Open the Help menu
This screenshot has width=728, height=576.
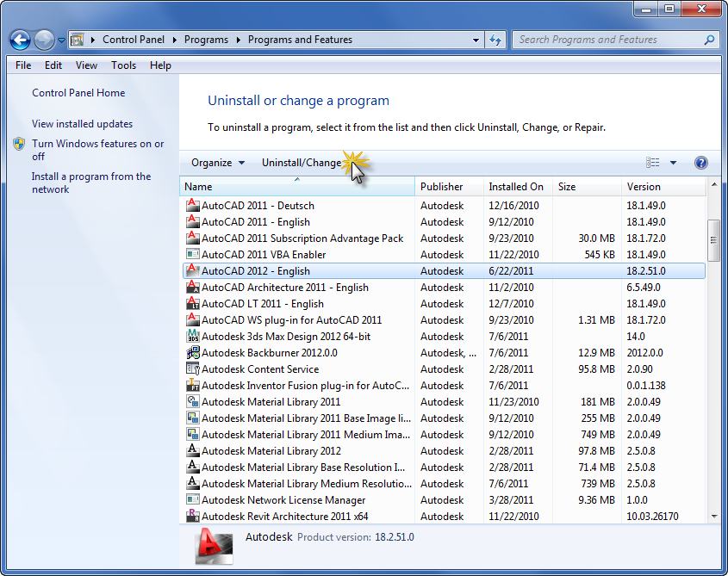click(x=160, y=65)
